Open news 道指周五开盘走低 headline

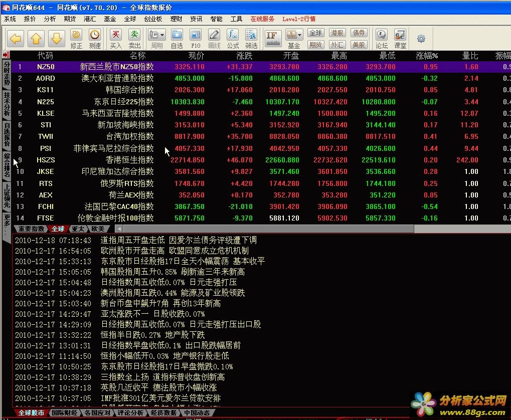179,241
